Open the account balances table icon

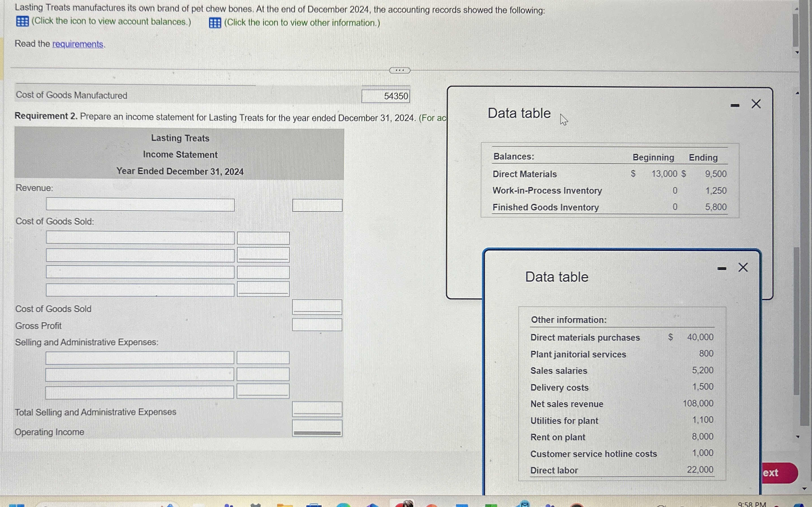22,22
